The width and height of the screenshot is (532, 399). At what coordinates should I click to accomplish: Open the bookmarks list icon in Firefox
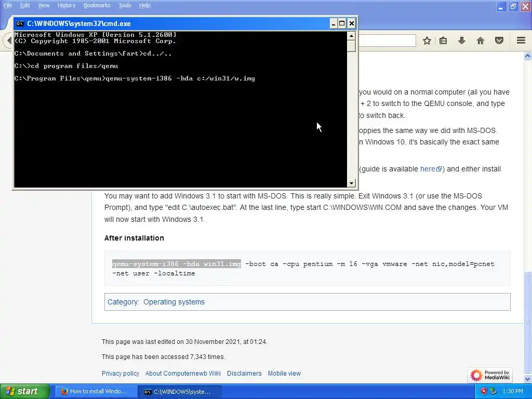pyautogui.click(x=443, y=41)
